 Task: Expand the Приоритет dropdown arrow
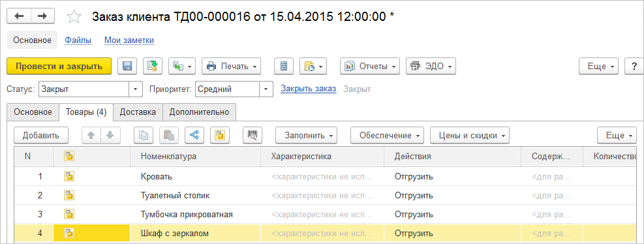click(x=266, y=89)
